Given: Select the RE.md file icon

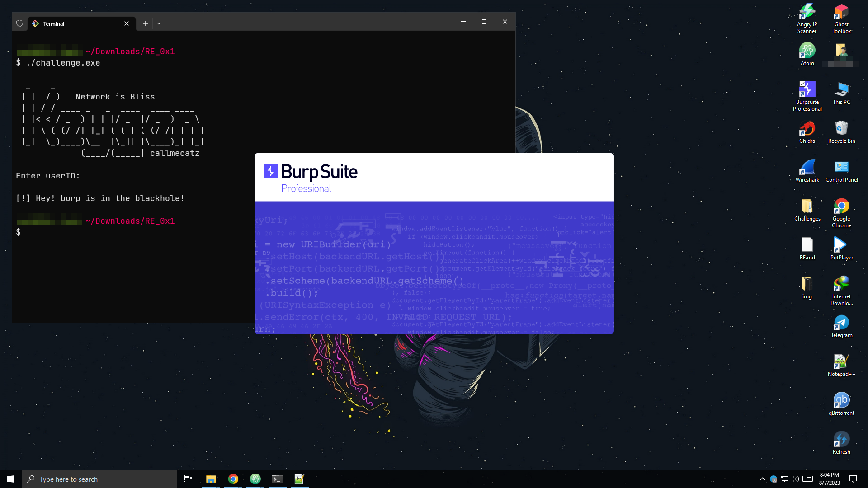Looking at the screenshot, I should (807, 248).
